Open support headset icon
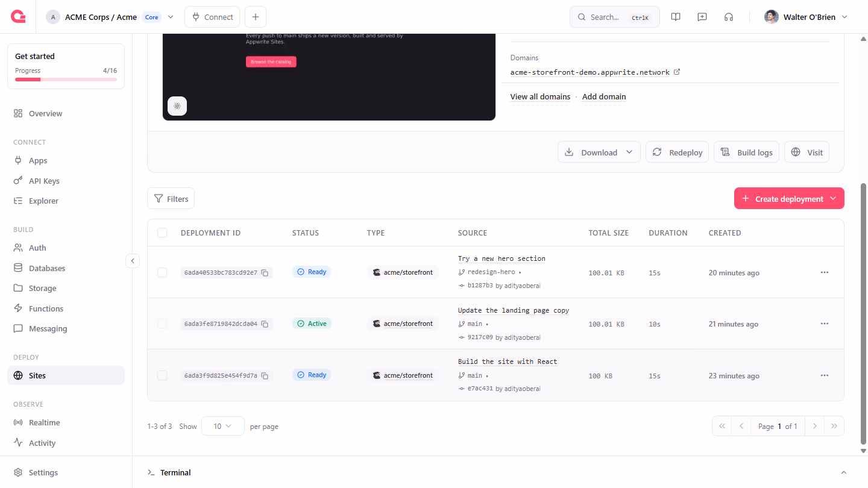The image size is (868, 488). [729, 17]
